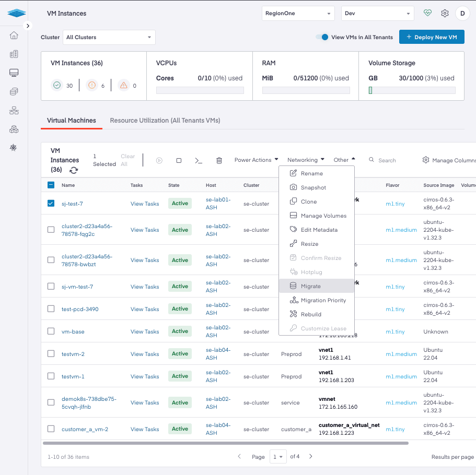This screenshot has width=476, height=475.
Task: Click the delete trash icon in toolbar
Action: coord(219,160)
